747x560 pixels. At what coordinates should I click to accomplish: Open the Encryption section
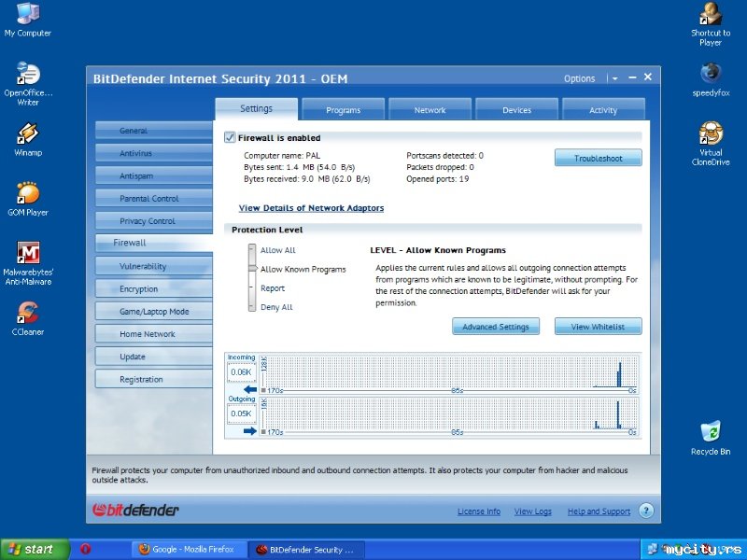[x=153, y=288]
